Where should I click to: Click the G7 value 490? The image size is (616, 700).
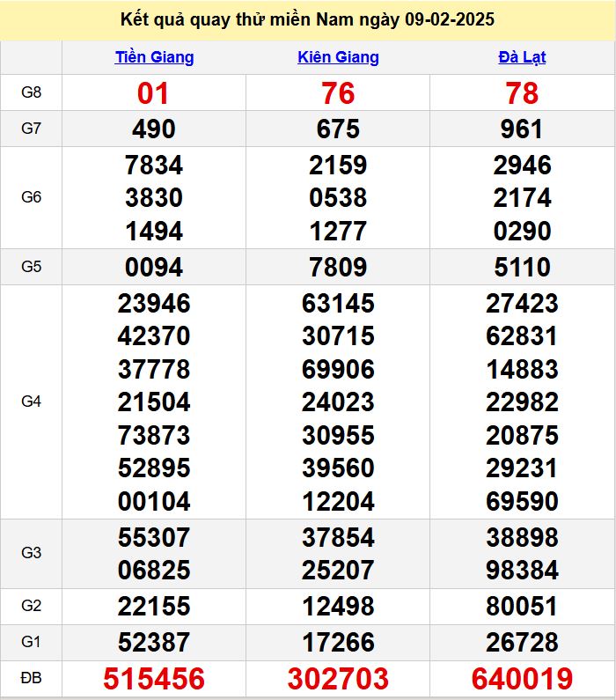pyautogui.click(x=154, y=129)
